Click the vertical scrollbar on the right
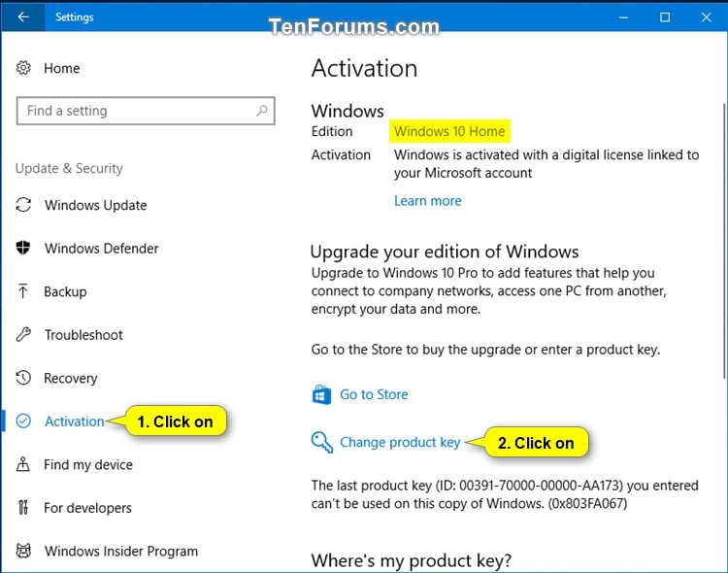728x573 pixels. coord(725,241)
